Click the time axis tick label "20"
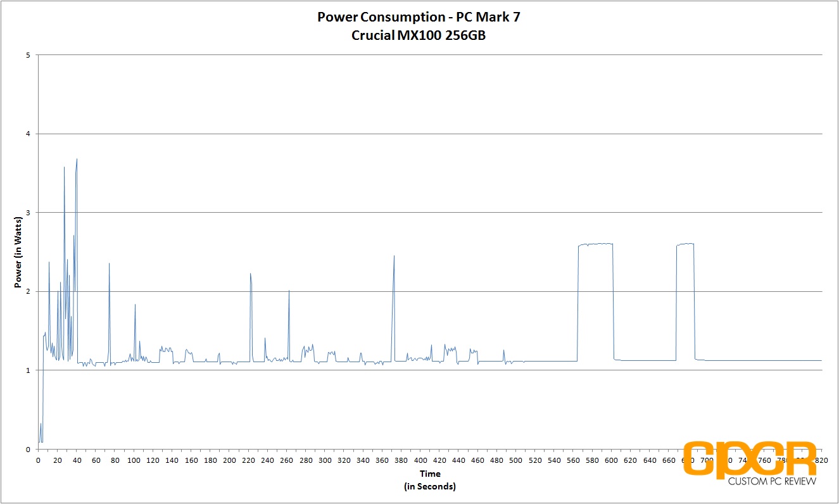 tap(58, 460)
